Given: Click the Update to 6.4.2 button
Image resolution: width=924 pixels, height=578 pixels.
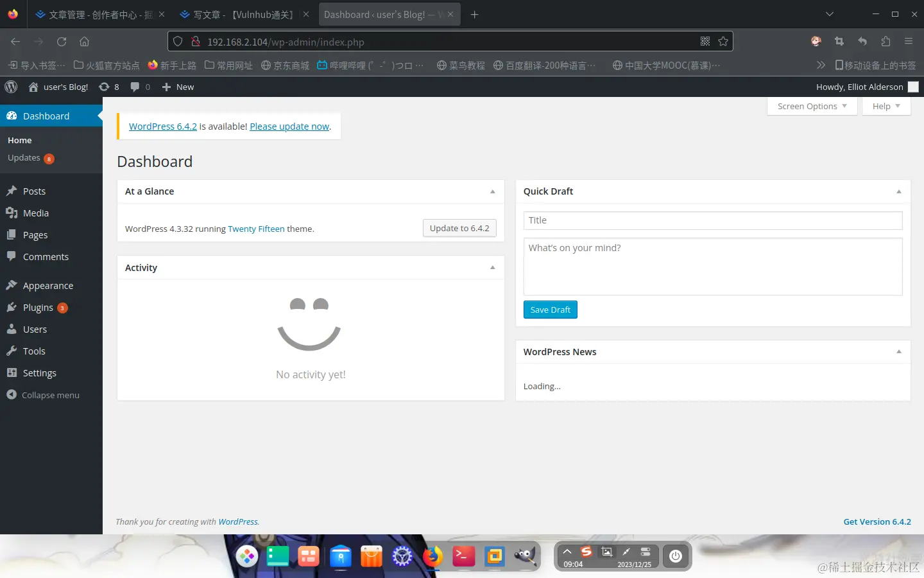Looking at the screenshot, I should pyautogui.click(x=459, y=228).
